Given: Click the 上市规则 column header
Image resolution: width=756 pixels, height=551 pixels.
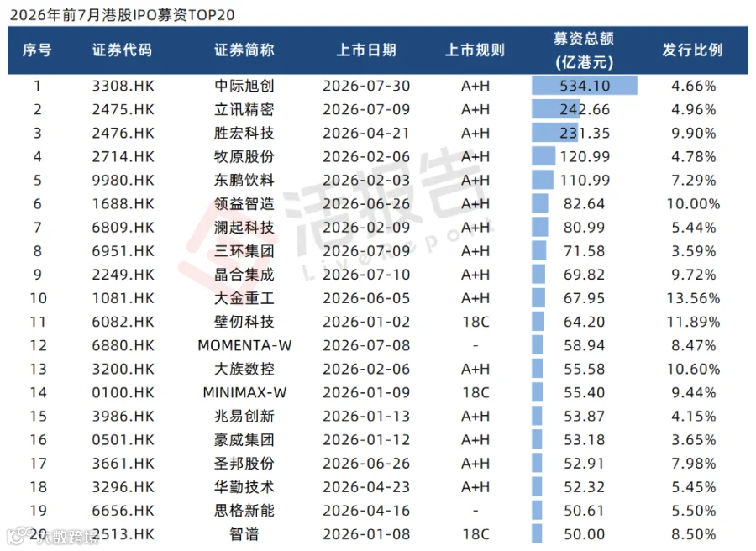Looking at the screenshot, I should tap(475, 50).
